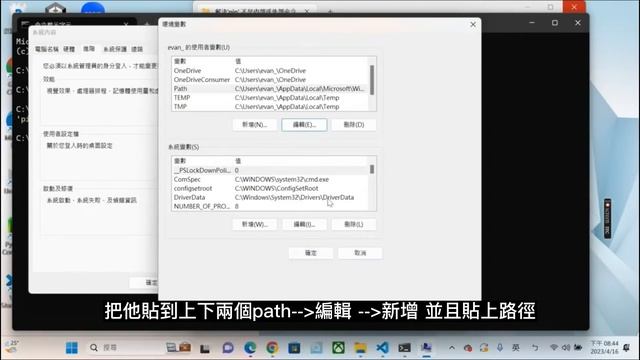Switch the input language indicator 英

(516, 348)
